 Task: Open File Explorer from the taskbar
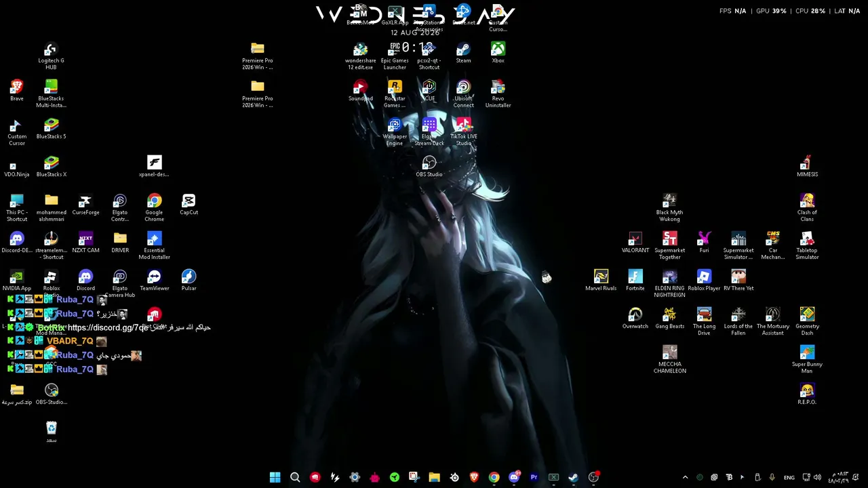[434, 477]
